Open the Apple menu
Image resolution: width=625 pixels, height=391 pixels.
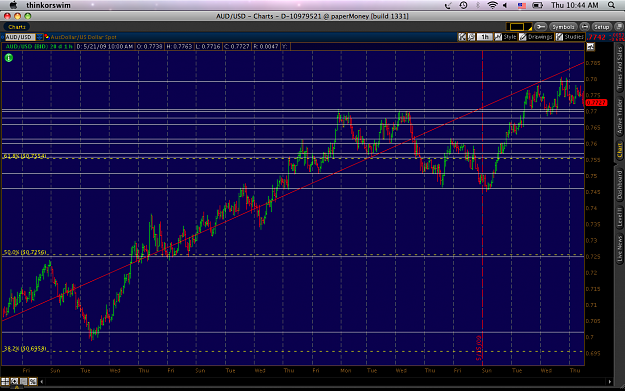pos(13,5)
